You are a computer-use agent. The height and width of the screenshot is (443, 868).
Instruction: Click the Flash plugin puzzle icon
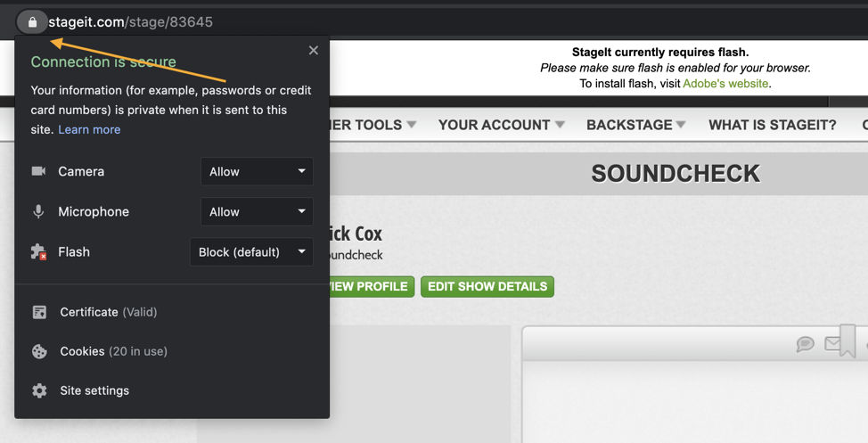pyautogui.click(x=38, y=252)
